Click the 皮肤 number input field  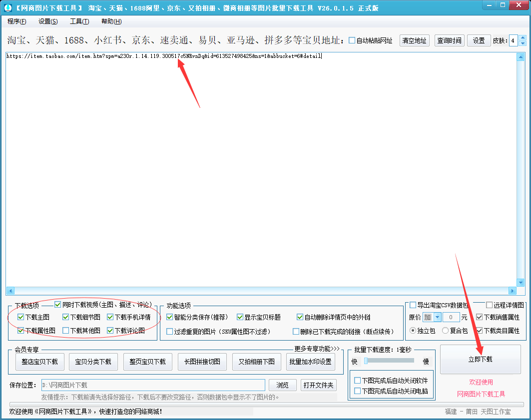pyautogui.click(x=514, y=40)
